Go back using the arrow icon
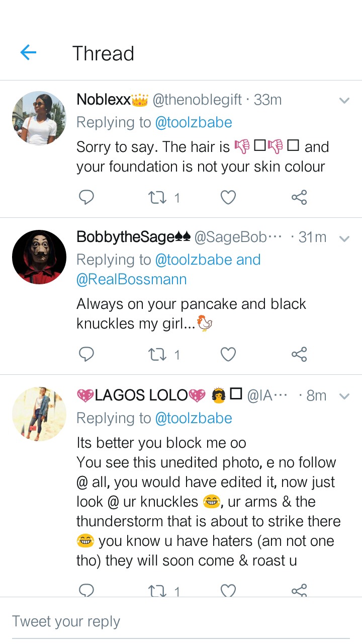Viewport: 362px width, 644px height. tap(28, 52)
